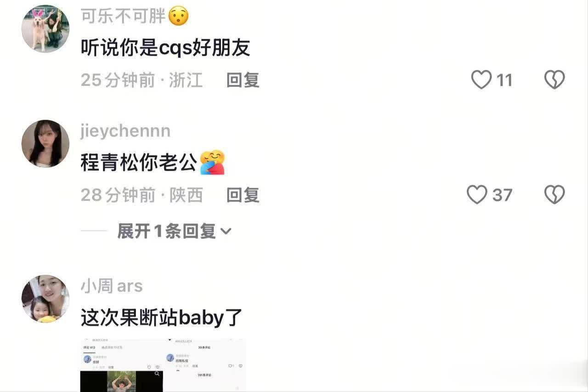Tap broken heart on jieychennn's comment

[x=554, y=195]
